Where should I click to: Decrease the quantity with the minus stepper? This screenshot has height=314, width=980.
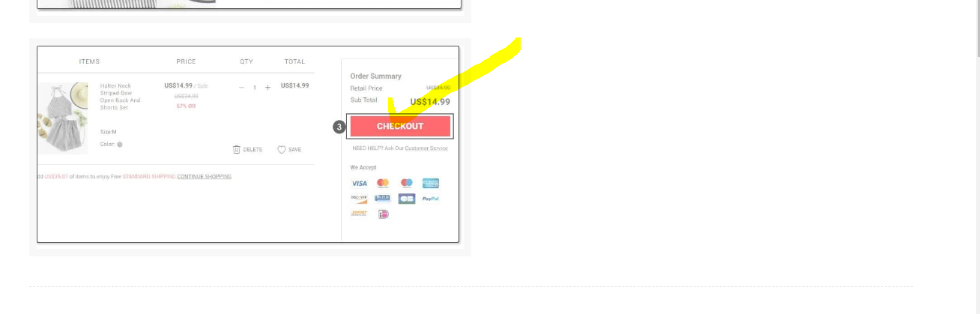241,88
